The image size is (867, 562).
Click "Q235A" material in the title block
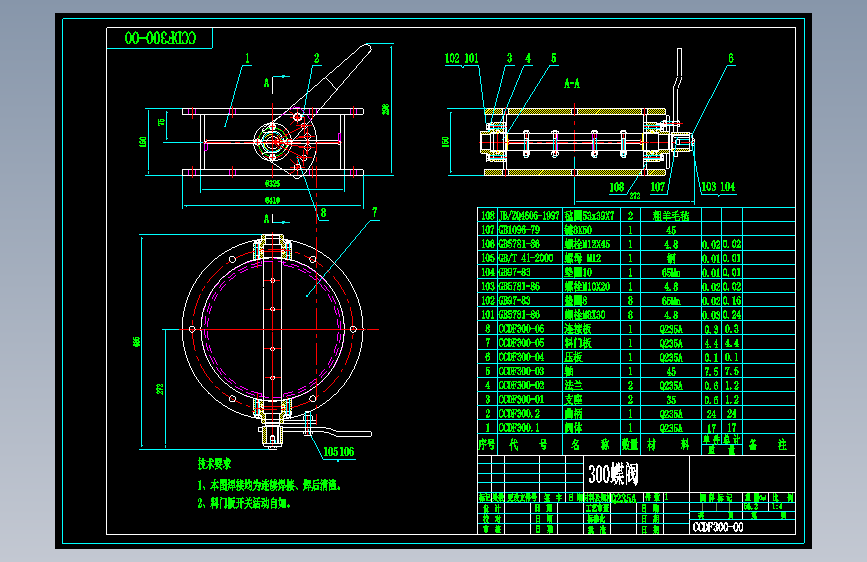624,498
